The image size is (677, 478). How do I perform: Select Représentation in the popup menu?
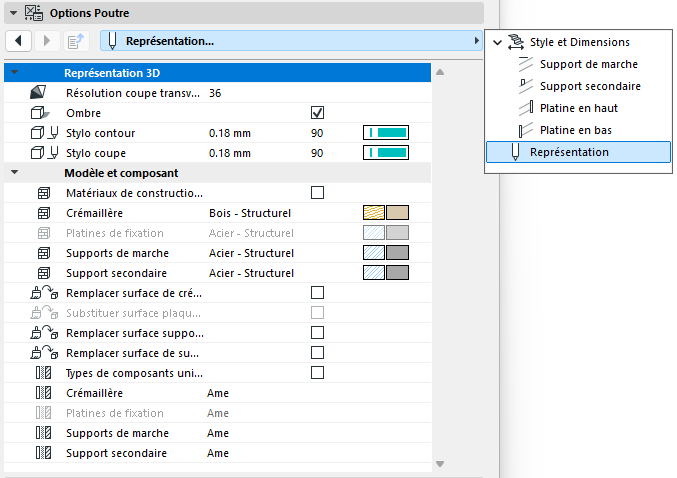[579, 152]
